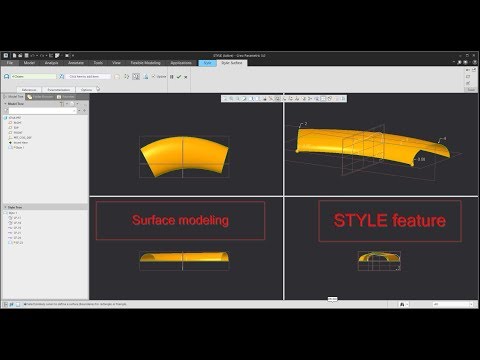Select the Style 1 feature in model tree
Image resolution: width=480 pixels, height=360 pixels.
[16, 147]
